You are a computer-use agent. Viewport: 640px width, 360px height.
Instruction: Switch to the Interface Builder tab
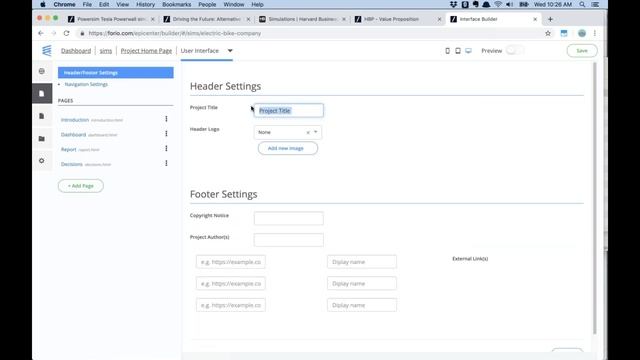click(x=493, y=19)
